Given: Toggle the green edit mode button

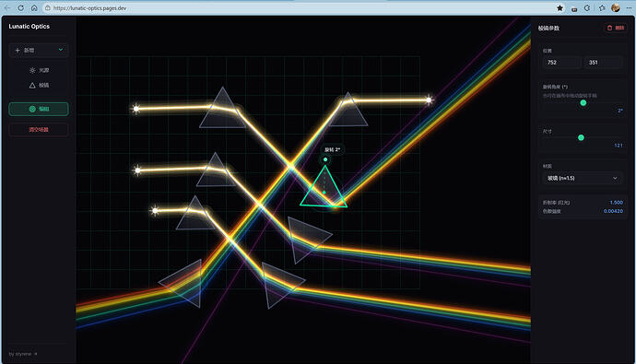Looking at the screenshot, I should [39, 109].
